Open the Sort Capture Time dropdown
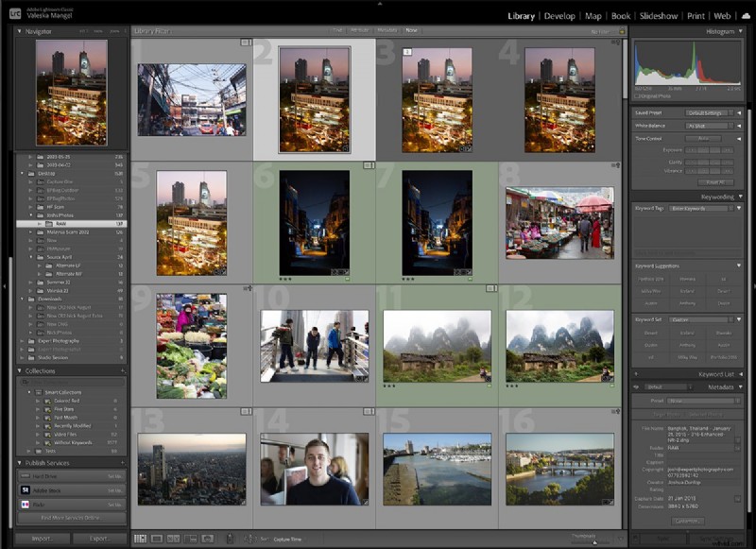The height and width of the screenshot is (549, 756). [288, 539]
